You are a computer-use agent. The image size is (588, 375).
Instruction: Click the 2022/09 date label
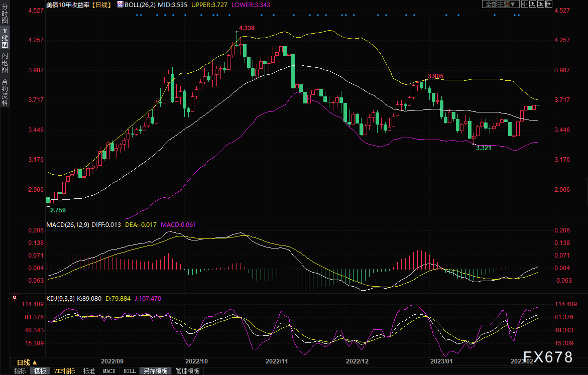tap(112, 361)
